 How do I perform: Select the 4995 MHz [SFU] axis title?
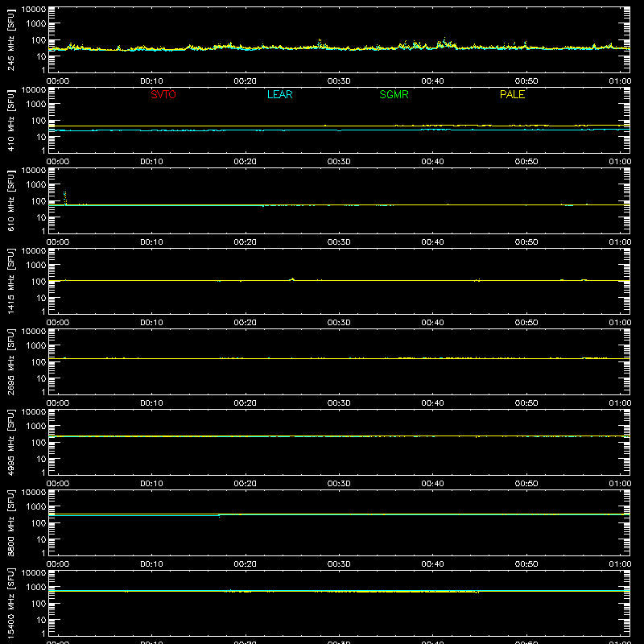pyautogui.click(x=10, y=442)
